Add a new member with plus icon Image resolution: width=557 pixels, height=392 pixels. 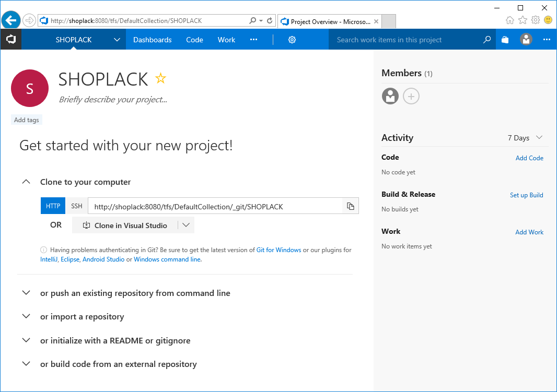pyautogui.click(x=411, y=96)
